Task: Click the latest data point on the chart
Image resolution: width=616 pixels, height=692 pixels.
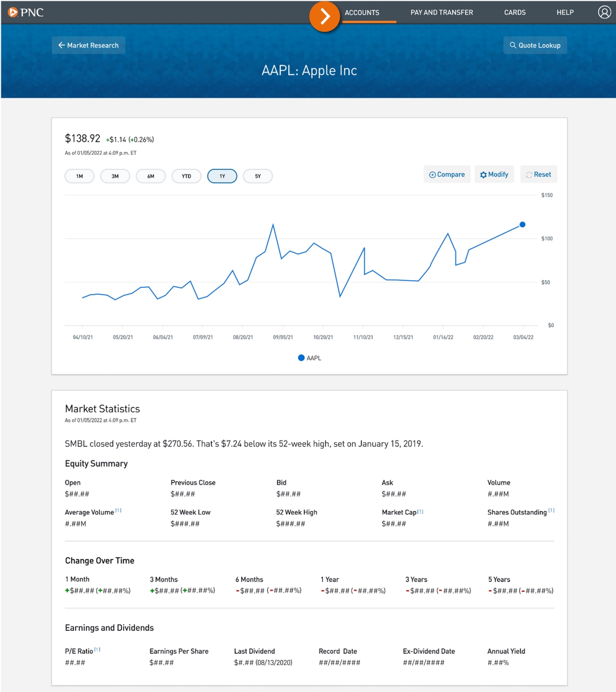Action: click(x=522, y=224)
